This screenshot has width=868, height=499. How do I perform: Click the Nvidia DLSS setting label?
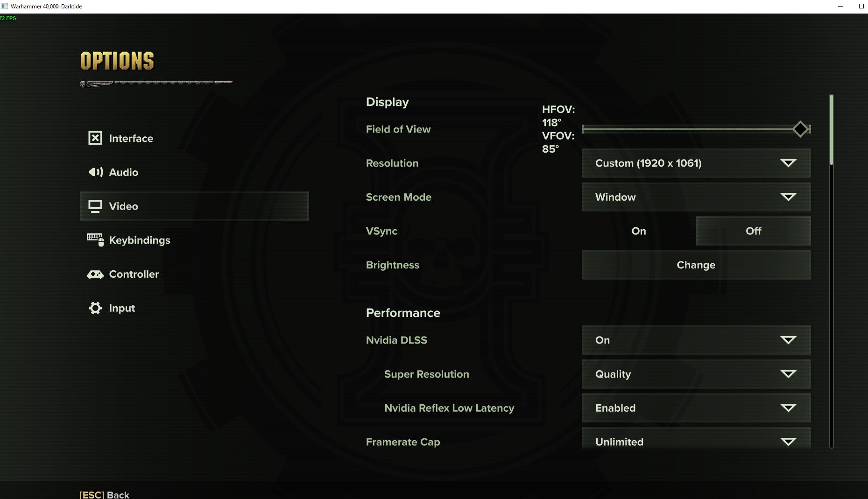click(x=396, y=340)
